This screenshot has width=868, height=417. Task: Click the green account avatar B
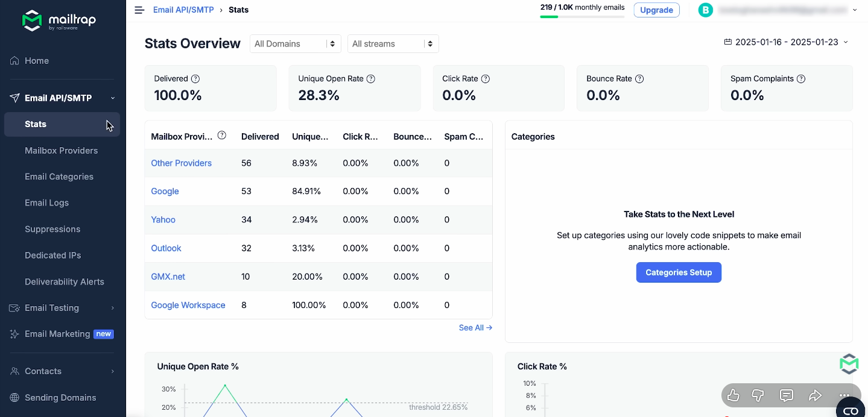pos(706,10)
